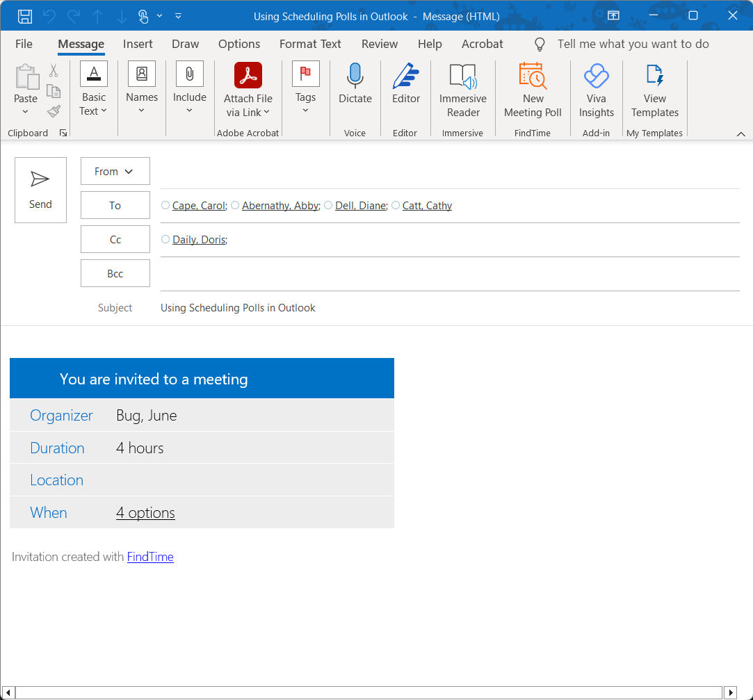Image resolution: width=753 pixels, height=700 pixels.
Task: Click the Bcc recipients button
Action: 115,274
